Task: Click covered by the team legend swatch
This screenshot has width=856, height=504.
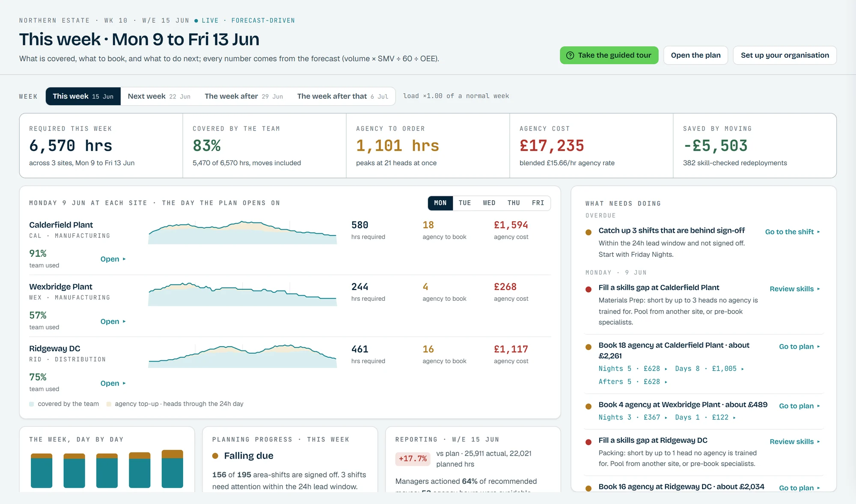Action: point(32,404)
